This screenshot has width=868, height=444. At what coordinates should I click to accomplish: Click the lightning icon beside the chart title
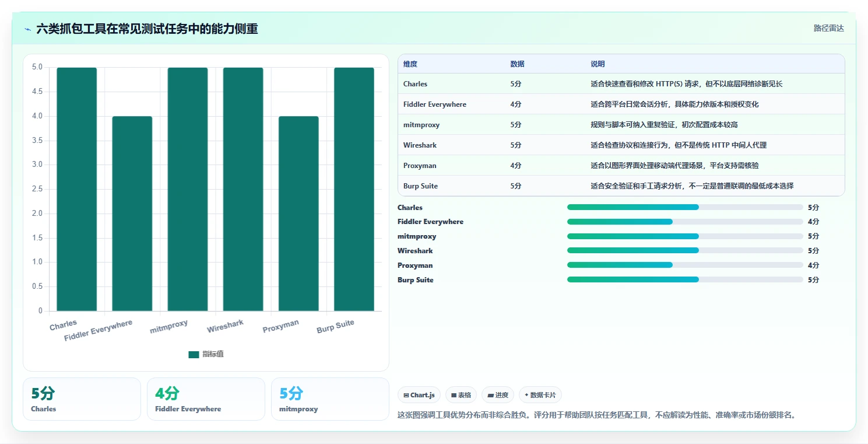coord(28,29)
